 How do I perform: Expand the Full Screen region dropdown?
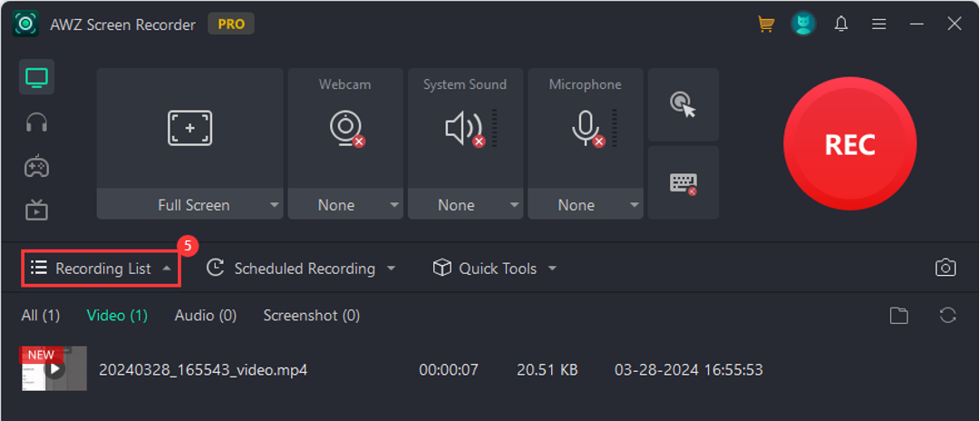[274, 205]
